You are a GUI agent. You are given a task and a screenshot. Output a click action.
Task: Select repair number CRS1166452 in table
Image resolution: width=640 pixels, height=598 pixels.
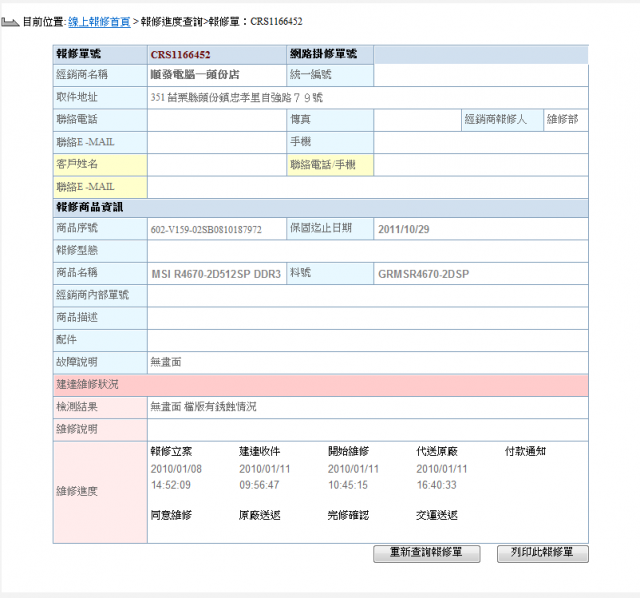tap(180, 55)
